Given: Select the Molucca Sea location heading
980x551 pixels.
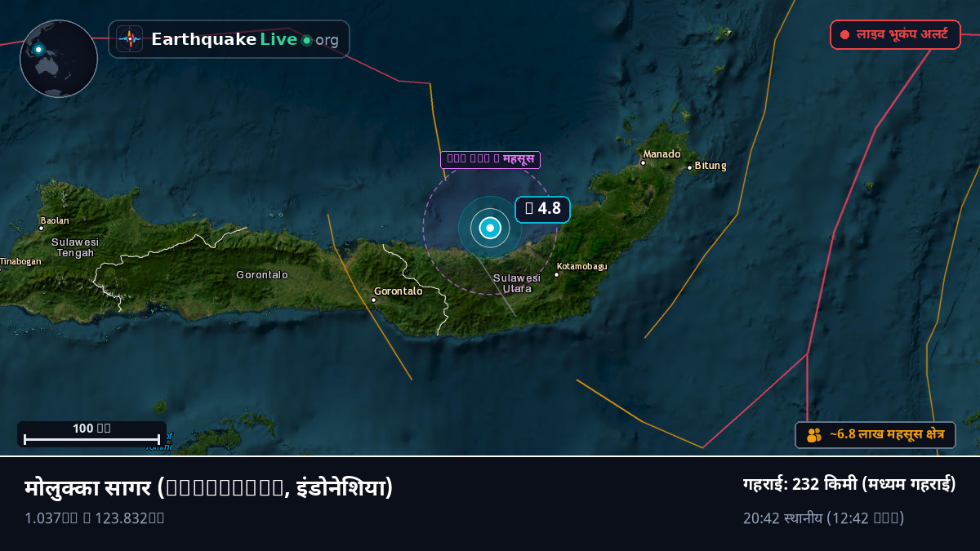Looking at the screenshot, I should click(x=209, y=488).
